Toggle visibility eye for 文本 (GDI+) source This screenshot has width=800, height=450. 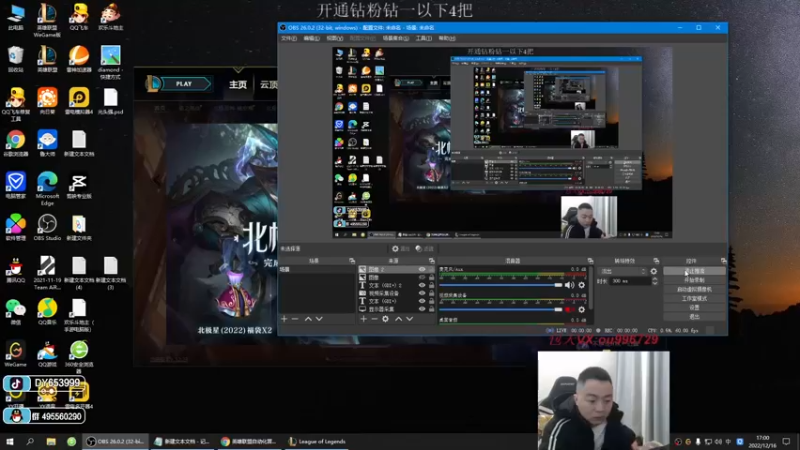pyautogui.click(x=422, y=301)
